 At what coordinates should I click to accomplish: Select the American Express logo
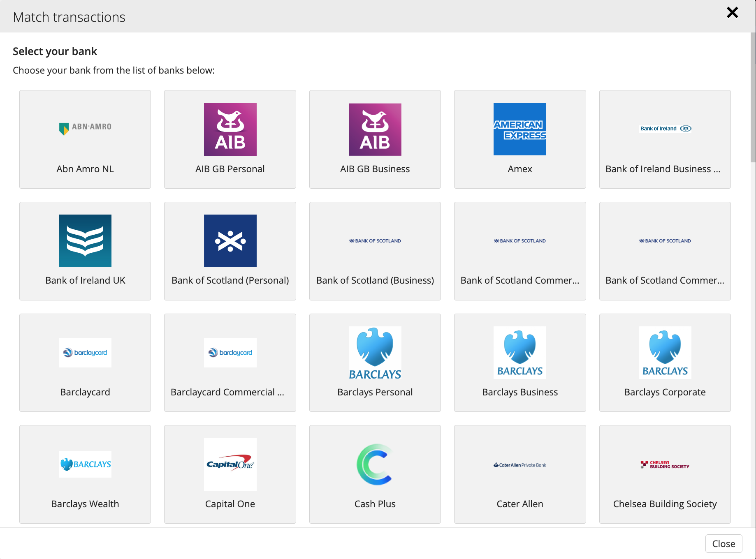point(520,129)
